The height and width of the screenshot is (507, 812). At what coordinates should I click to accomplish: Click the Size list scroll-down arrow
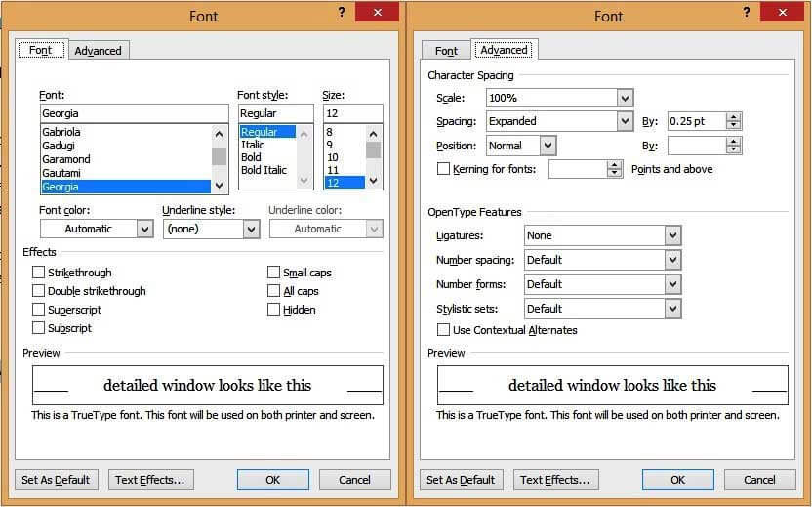(x=373, y=181)
